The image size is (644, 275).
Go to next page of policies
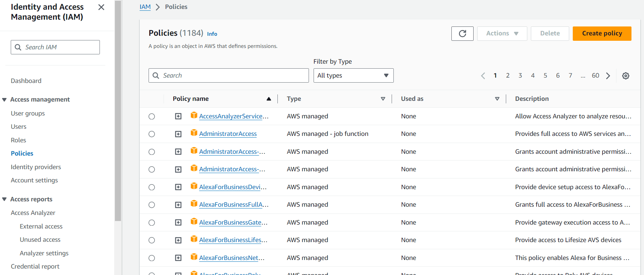click(608, 76)
